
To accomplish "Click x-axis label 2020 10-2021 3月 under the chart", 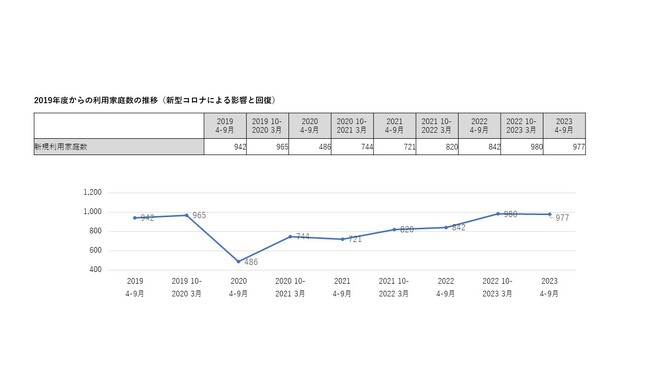I will tap(290, 287).
